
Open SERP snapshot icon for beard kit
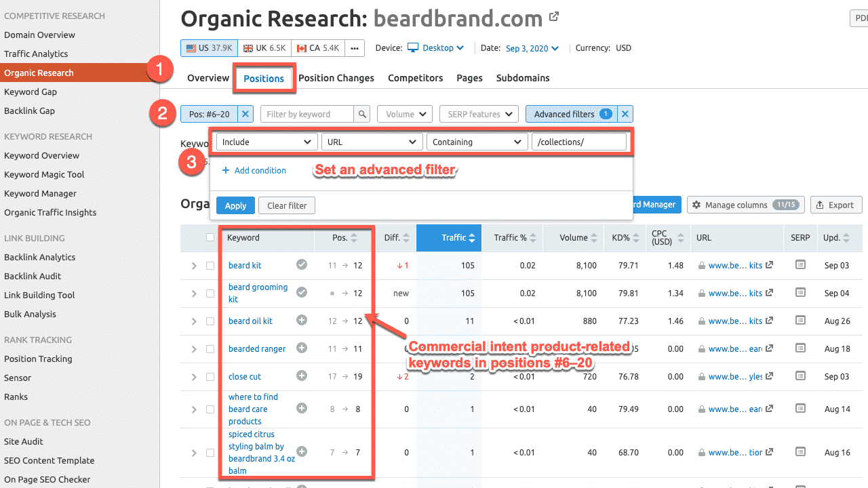[800, 265]
